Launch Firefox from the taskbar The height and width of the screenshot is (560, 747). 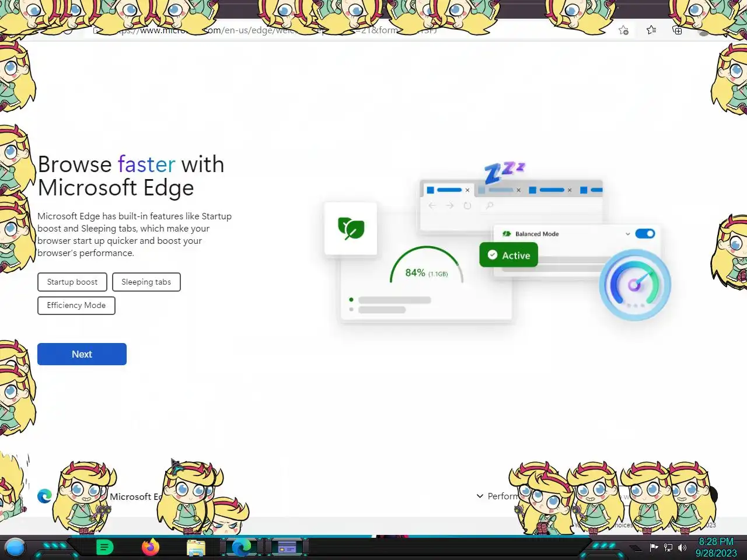[x=151, y=548]
